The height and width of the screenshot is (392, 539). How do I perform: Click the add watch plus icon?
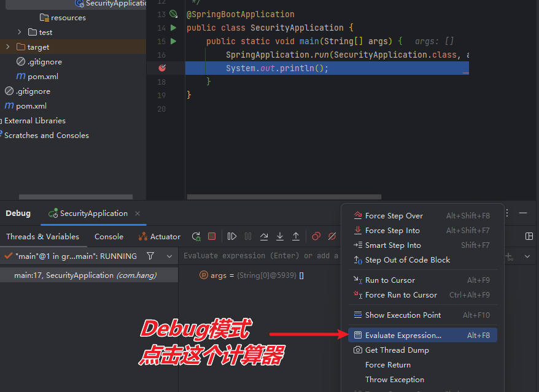[510, 256]
